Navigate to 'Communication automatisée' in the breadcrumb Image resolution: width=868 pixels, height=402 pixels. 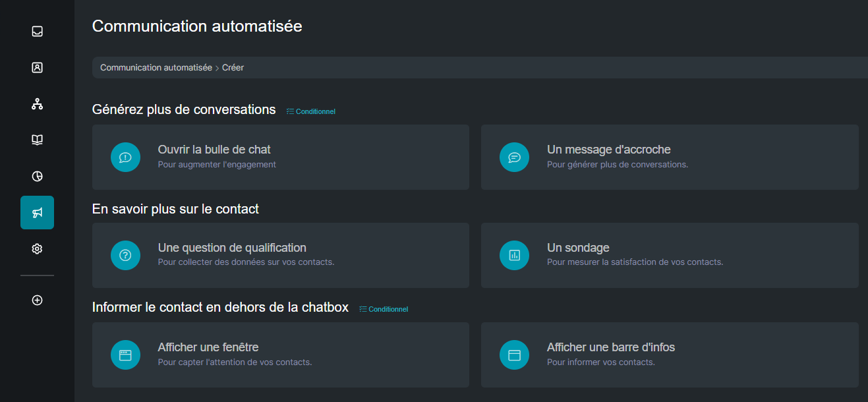[156, 67]
